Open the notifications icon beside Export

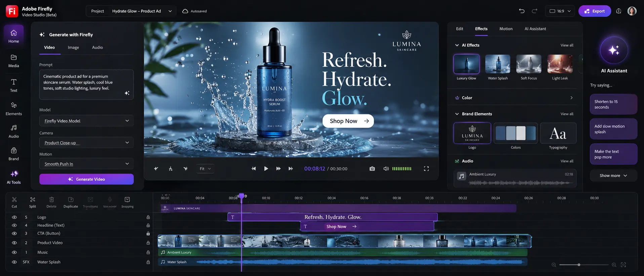[x=619, y=11]
